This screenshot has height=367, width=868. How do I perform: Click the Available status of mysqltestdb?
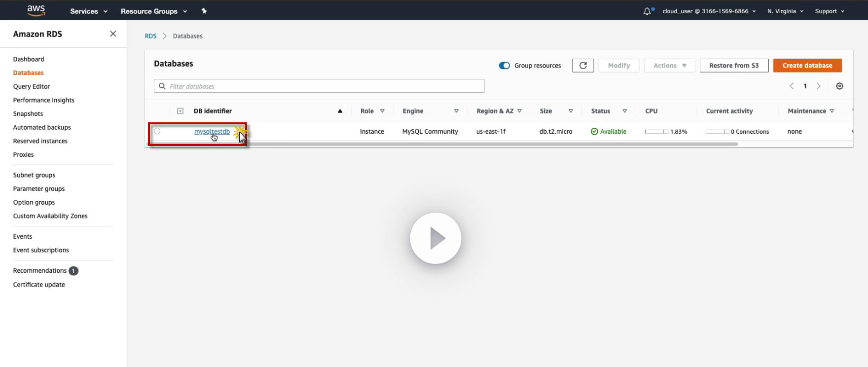(609, 132)
